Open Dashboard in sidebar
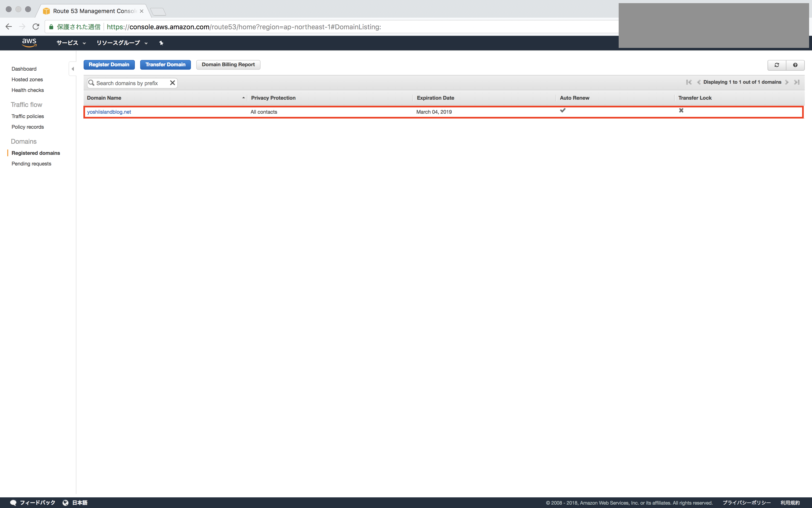812x508 pixels. tap(24, 69)
